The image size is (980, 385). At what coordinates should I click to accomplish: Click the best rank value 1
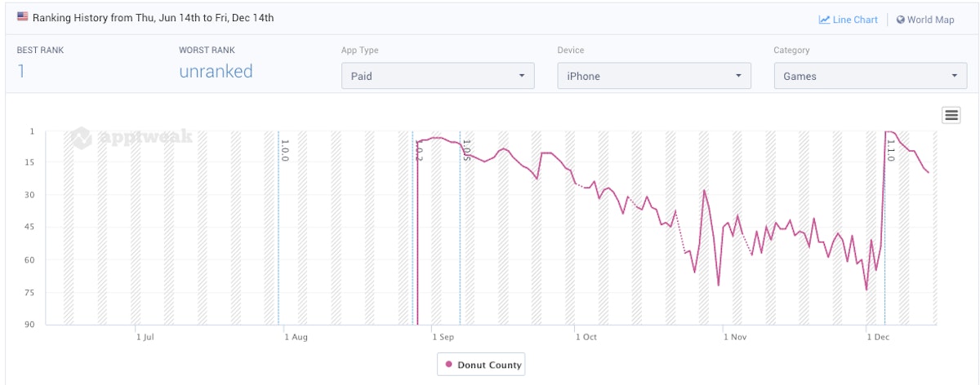[x=21, y=71]
